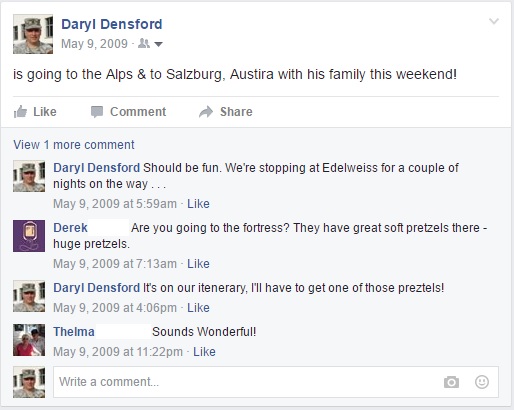Image resolution: width=514 pixels, height=410 pixels.
Task: Expand the audience selector arrow next to May 9, 2009
Action: pos(158,44)
